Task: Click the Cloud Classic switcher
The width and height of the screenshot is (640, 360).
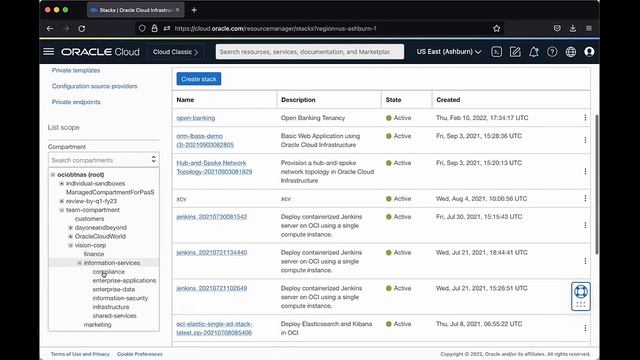Action: (175, 52)
